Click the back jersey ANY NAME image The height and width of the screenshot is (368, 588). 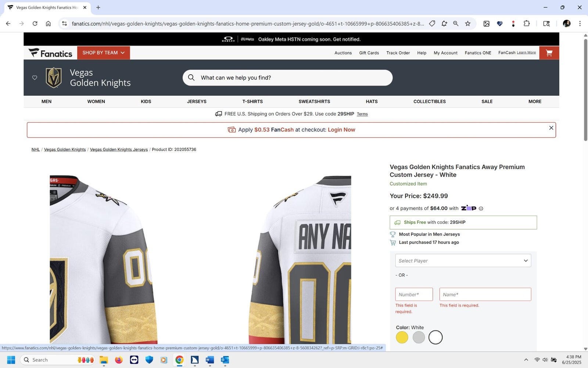pyautogui.click(x=300, y=259)
